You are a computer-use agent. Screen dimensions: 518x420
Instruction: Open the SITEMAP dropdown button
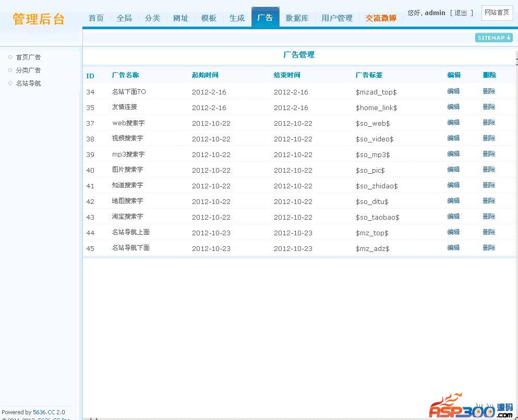click(x=494, y=38)
